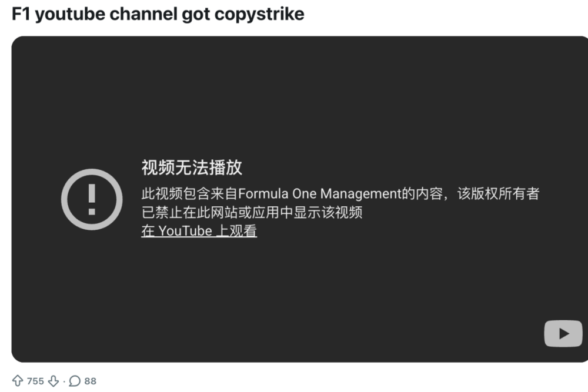Click the exclamation warning circle icon
Image resolution: width=588 pixels, height=392 pixels.
coord(92,199)
